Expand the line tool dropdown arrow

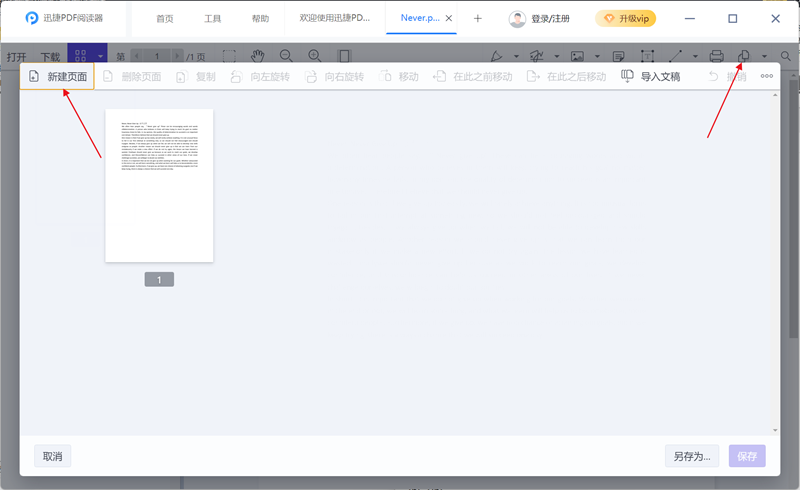tap(695, 56)
